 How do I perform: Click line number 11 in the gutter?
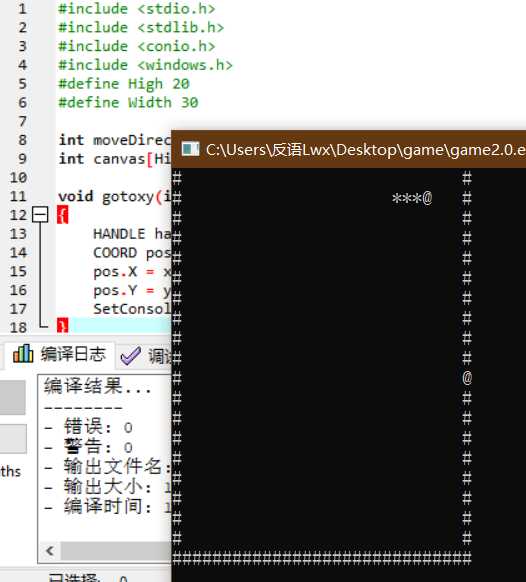click(18, 196)
